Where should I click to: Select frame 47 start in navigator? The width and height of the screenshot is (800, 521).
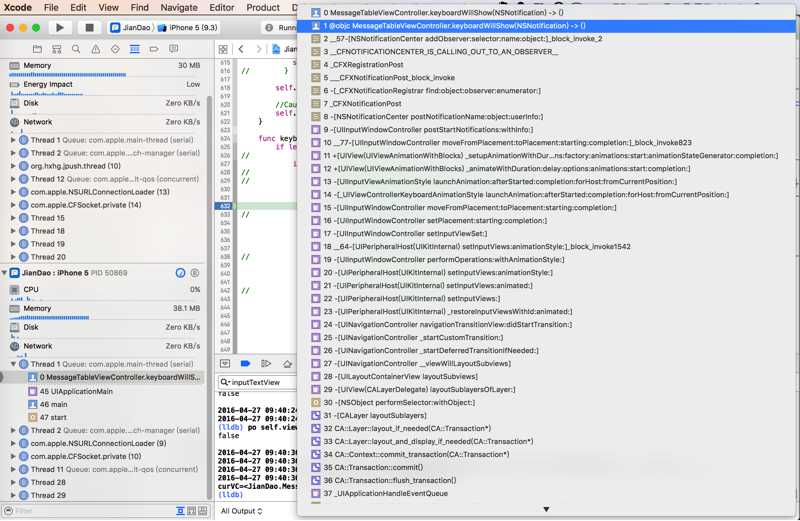[102, 417]
